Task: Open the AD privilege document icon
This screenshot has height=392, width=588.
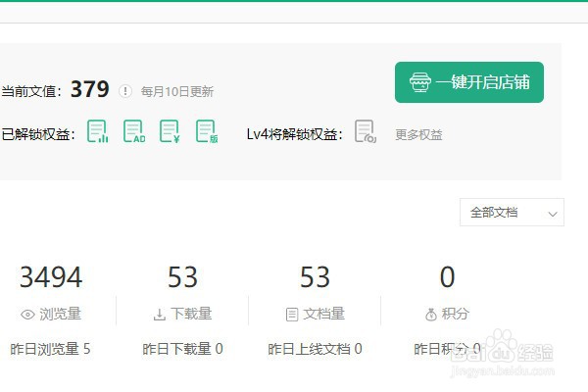Action: point(134,131)
